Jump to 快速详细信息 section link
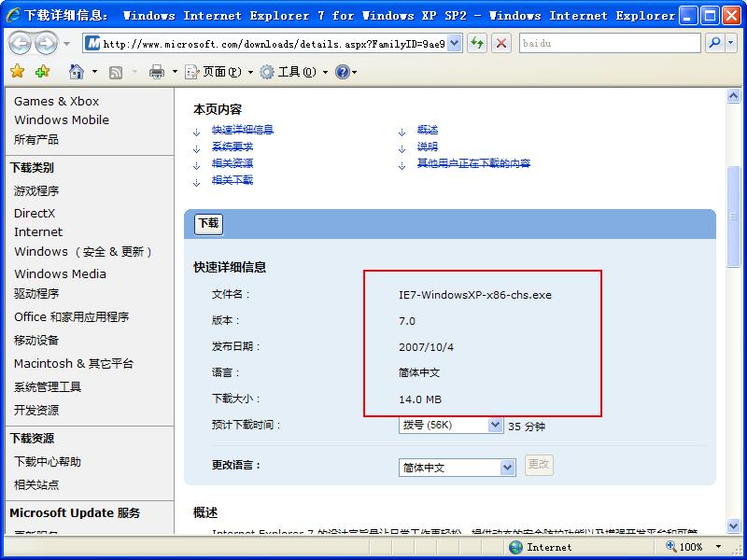 pos(243,130)
